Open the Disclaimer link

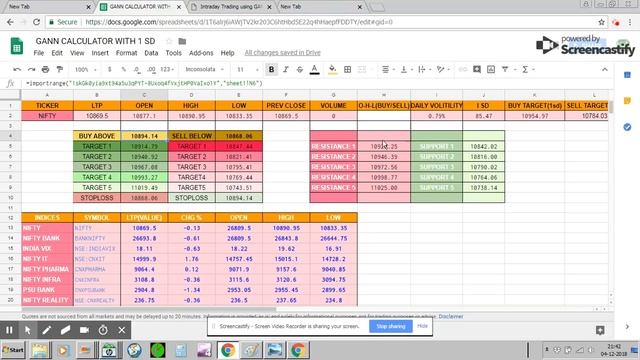coord(451,316)
